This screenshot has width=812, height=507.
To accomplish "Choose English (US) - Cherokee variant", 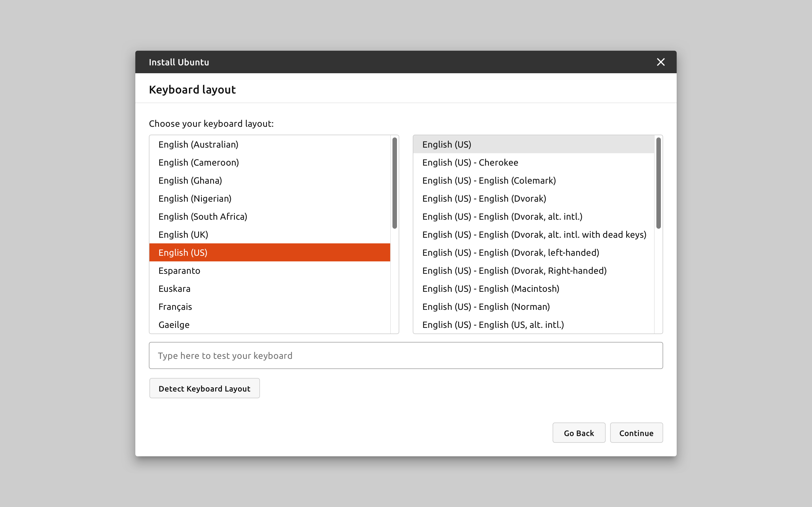I will click(x=470, y=163).
